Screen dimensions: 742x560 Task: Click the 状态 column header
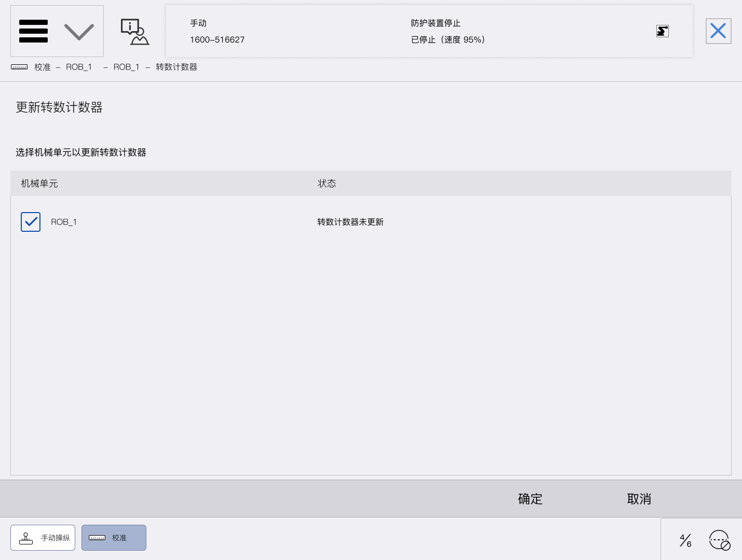pos(327,184)
